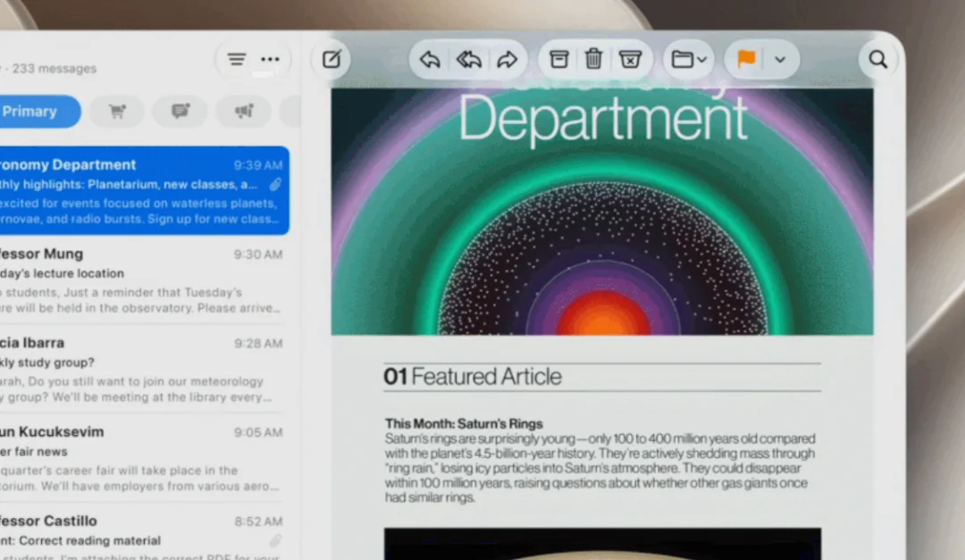Open Professor Mung lecture location email
This screenshot has width=965, height=560.
click(143, 280)
